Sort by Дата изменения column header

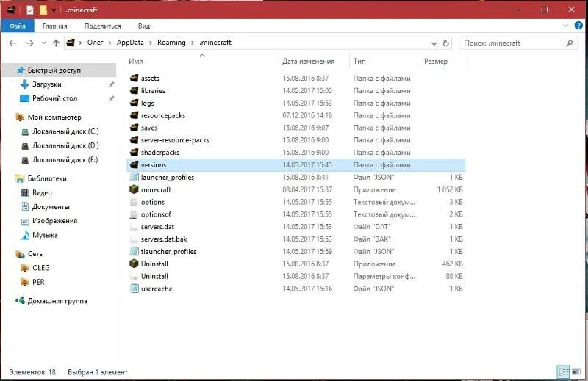click(x=308, y=61)
